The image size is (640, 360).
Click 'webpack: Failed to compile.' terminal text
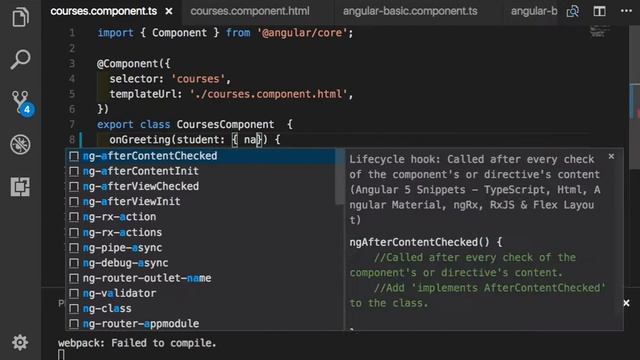[137, 343]
